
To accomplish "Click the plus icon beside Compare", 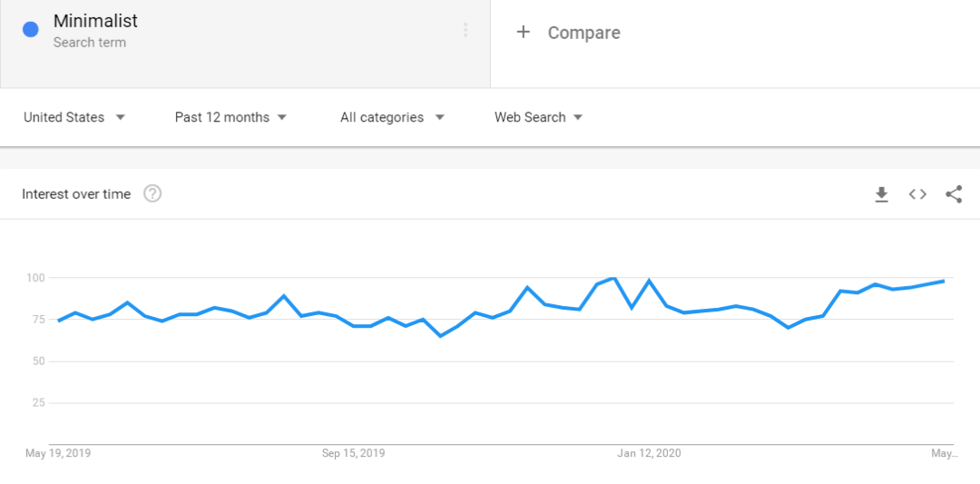I will [523, 33].
